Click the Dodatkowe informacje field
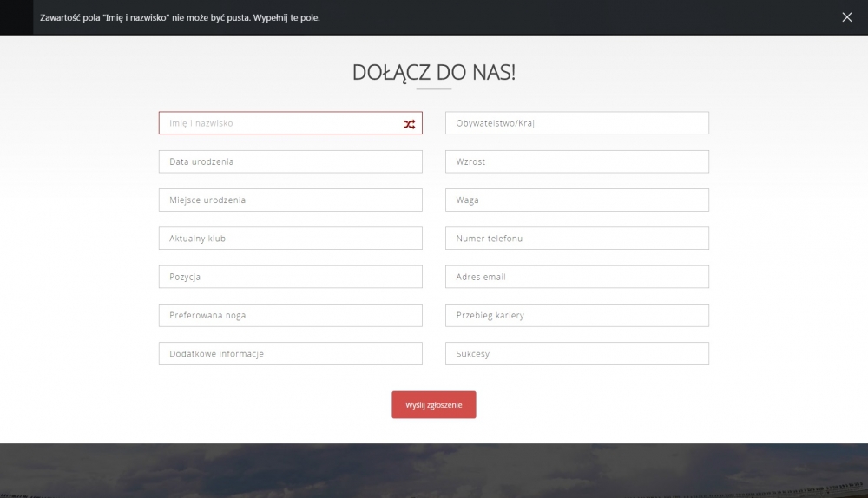Screen dimensions: 868x498 290,354
